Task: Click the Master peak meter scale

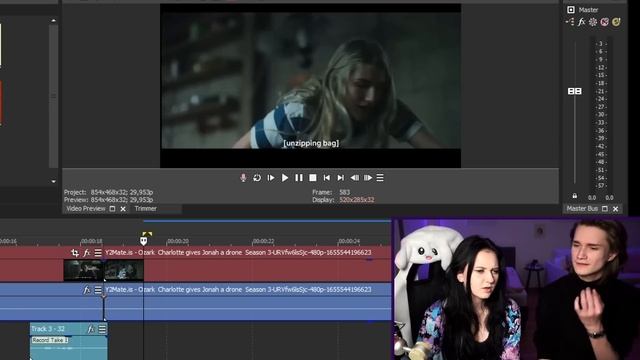Action: click(601, 115)
